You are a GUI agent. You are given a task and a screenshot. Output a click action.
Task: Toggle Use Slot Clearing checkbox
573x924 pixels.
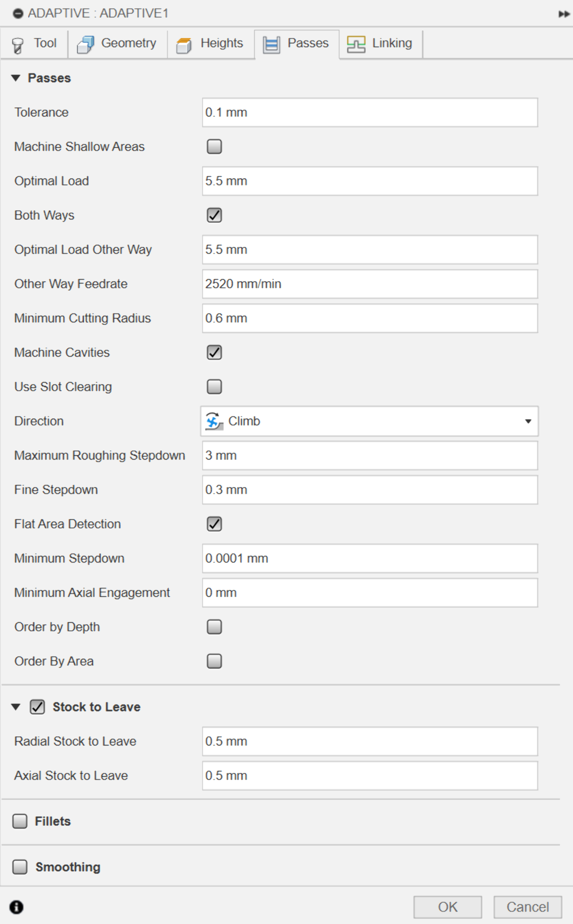pyautogui.click(x=214, y=386)
